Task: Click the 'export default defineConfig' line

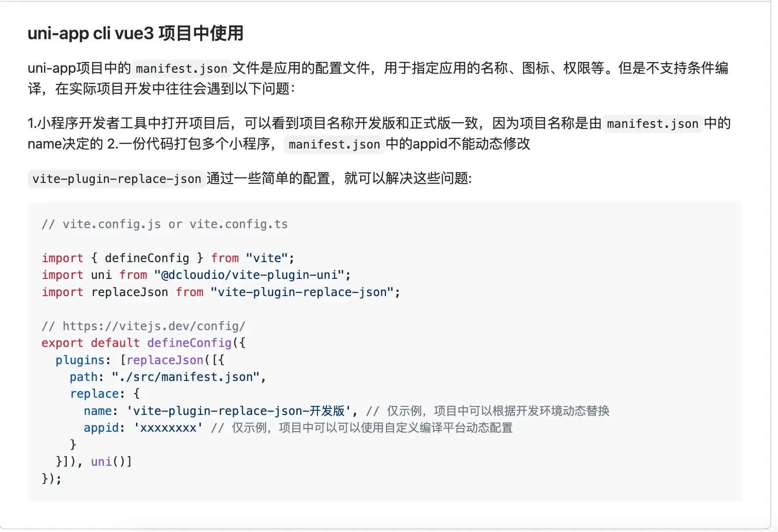Action: pyautogui.click(x=143, y=343)
